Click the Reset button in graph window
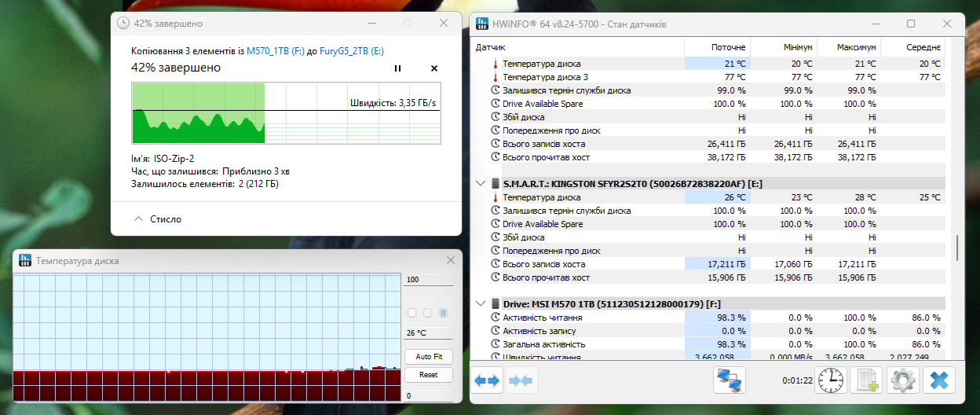 [428, 375]
